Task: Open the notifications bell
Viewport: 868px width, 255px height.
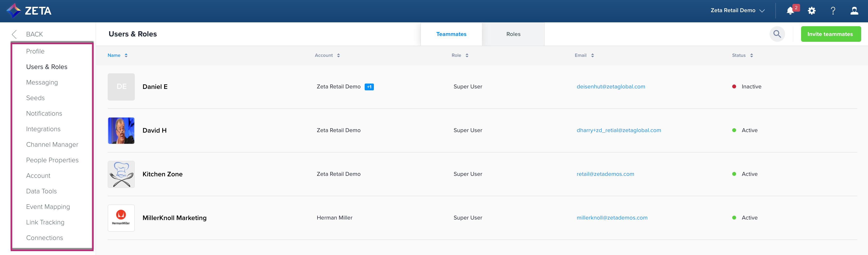Action: click(790, 11)
